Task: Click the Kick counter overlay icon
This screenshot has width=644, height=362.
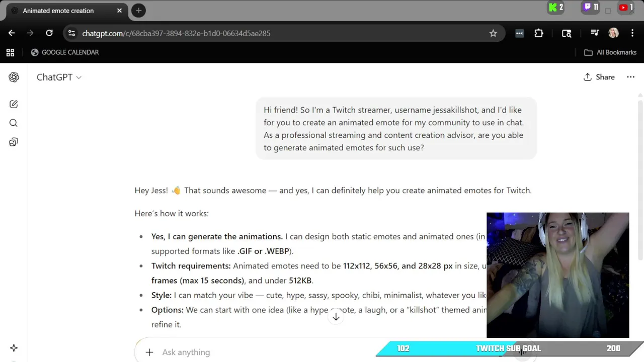Action: pos(556,8)
